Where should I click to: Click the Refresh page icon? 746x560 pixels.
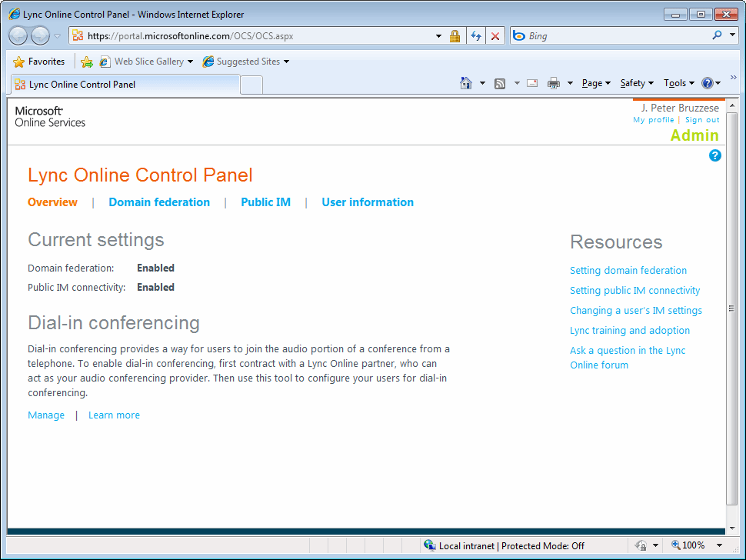coord(476,36)
